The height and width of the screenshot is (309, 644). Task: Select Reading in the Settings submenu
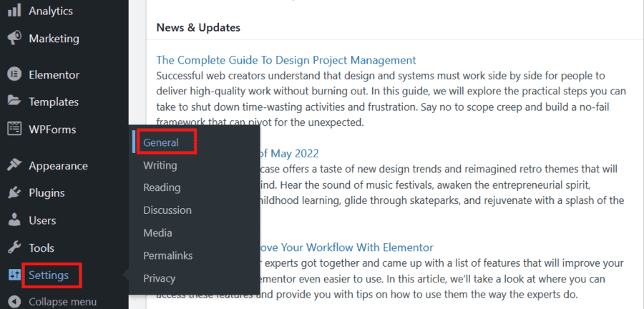(162, 187)
